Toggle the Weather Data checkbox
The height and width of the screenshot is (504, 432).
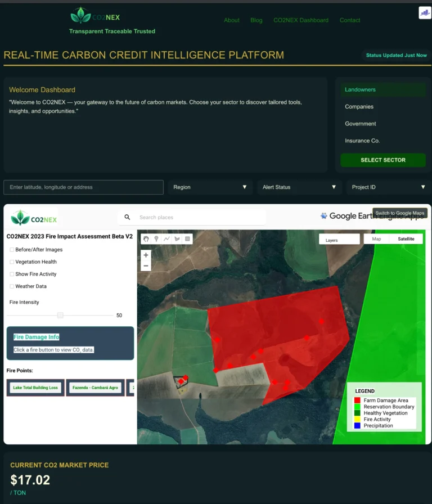pos(12,286)
